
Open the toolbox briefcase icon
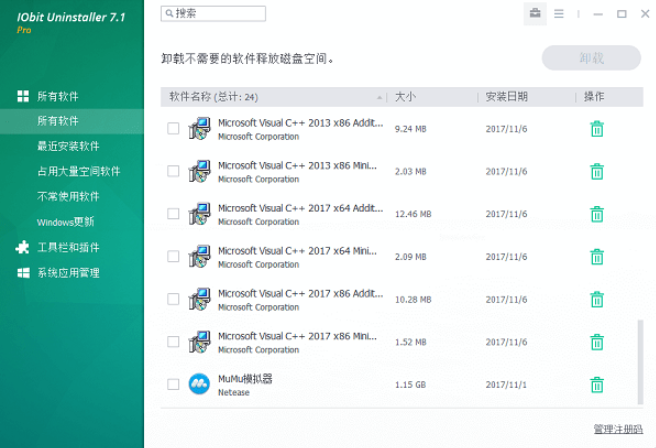[x=535, y=13]
